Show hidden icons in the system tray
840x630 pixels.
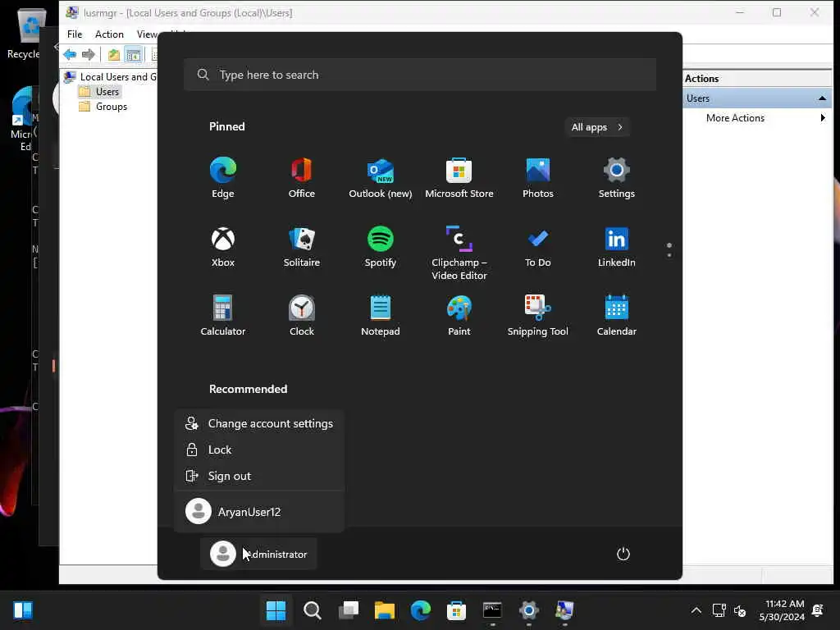coord(696,610)
